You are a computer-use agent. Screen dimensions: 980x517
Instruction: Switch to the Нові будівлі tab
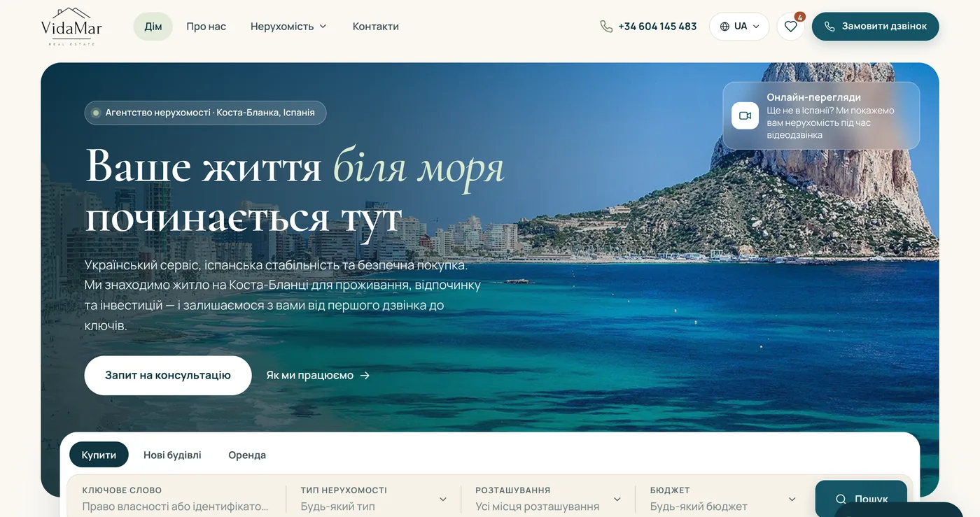click(172, 455)
